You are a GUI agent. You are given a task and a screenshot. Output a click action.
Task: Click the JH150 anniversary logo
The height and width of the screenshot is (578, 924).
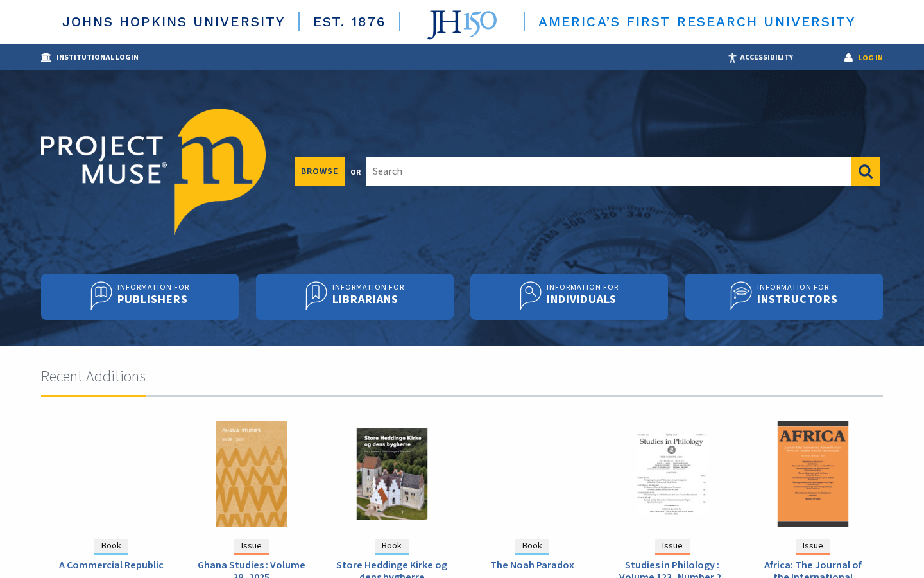[462, 24]
